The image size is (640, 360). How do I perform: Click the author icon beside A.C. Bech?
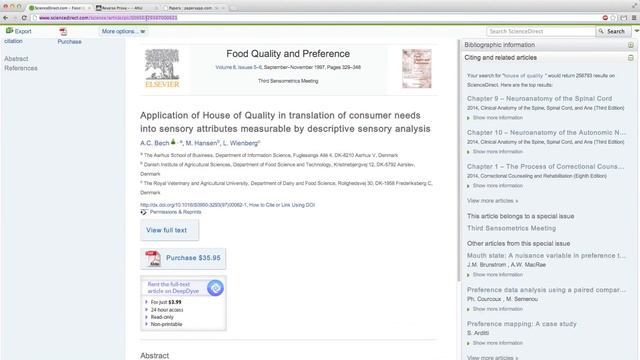click(173, 142)
